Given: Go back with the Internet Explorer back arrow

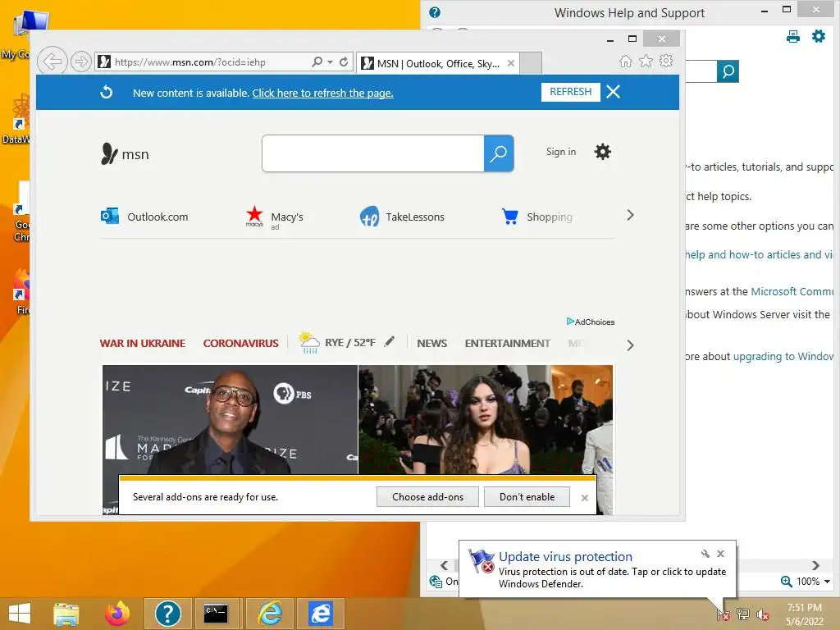Looking at the screenshot, I should click(x=52, y=62).
